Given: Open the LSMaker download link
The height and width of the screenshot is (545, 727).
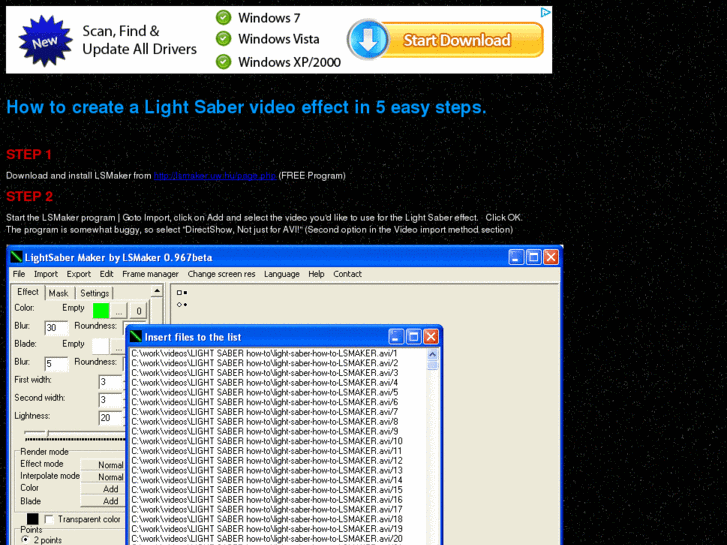Looking at the screenshot, I should pos(215,176).
